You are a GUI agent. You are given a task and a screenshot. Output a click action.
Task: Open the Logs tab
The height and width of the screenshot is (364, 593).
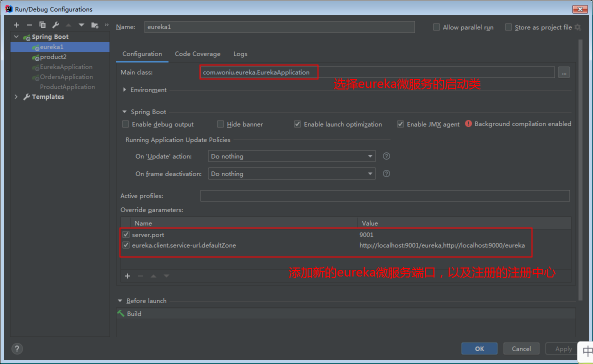[x=240, y=54]
